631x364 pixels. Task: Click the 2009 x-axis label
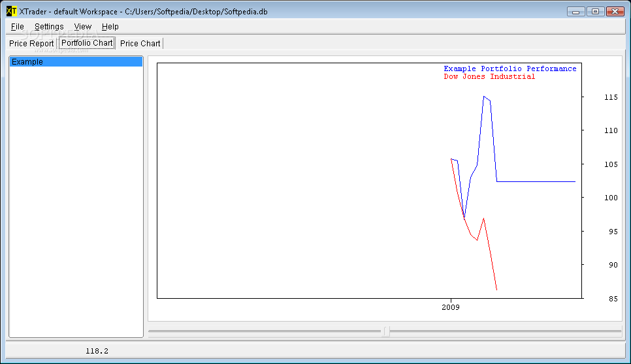[x=450, y=307]
